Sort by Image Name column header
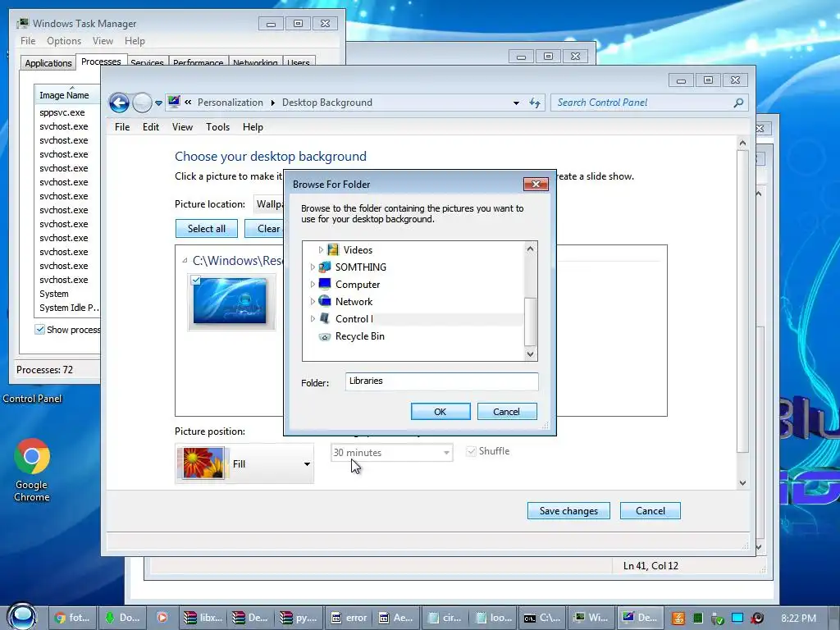 coord(67,94)
